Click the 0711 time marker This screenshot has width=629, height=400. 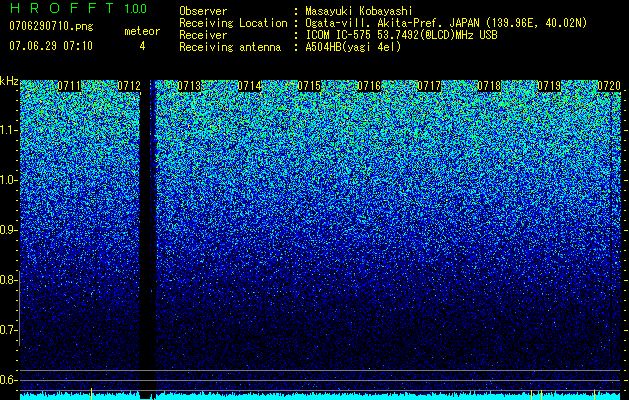point(69,86)
